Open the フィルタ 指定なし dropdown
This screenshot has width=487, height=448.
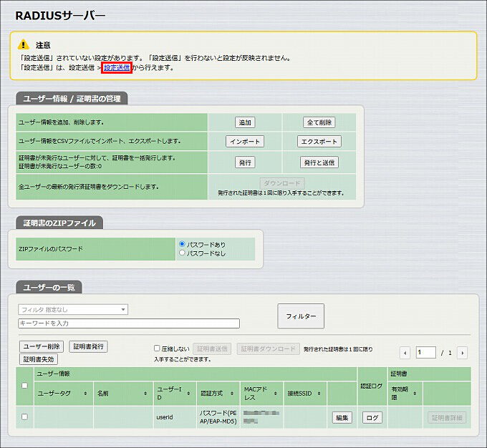coord(73,309)
